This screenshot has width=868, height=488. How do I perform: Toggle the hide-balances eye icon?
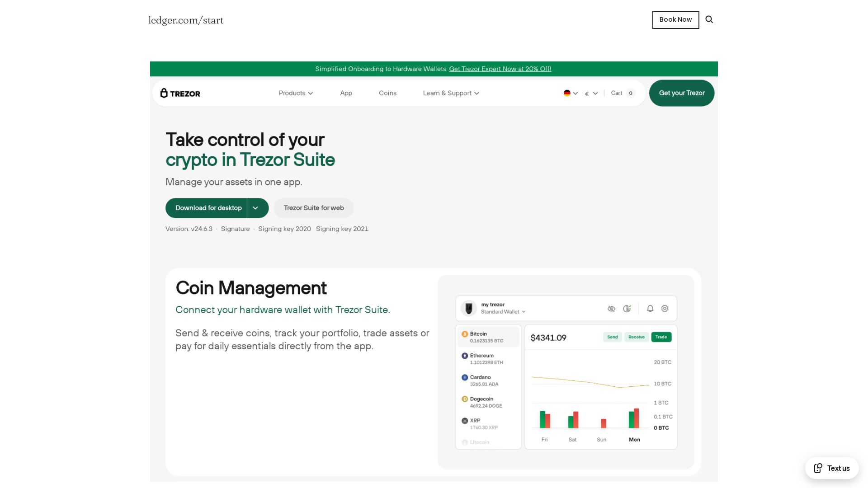611,309
